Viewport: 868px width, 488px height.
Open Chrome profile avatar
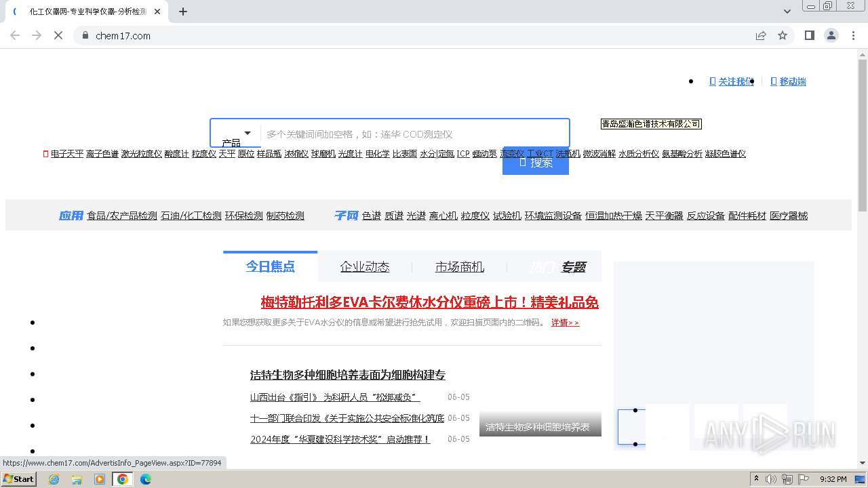[831, 35]
